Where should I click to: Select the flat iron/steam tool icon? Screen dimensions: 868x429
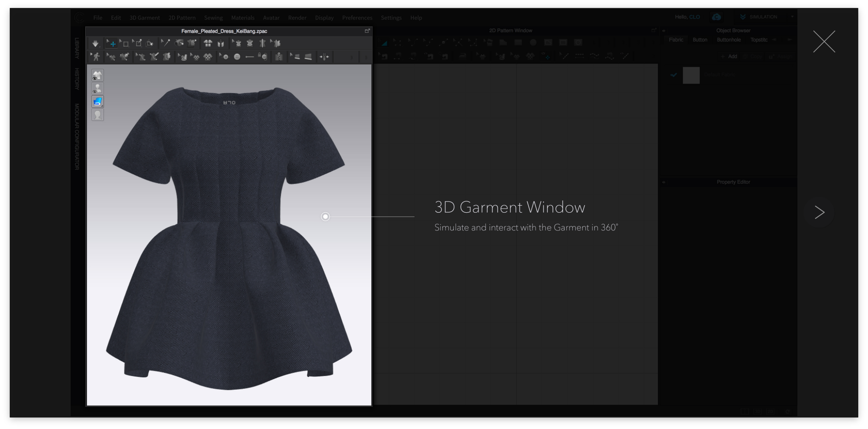click(308, 56)
